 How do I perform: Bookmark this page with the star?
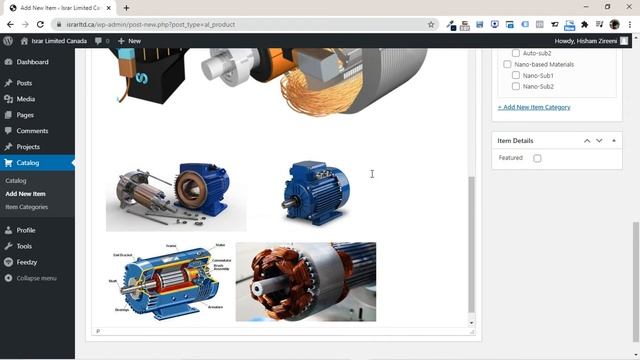(x=431, y=24)
